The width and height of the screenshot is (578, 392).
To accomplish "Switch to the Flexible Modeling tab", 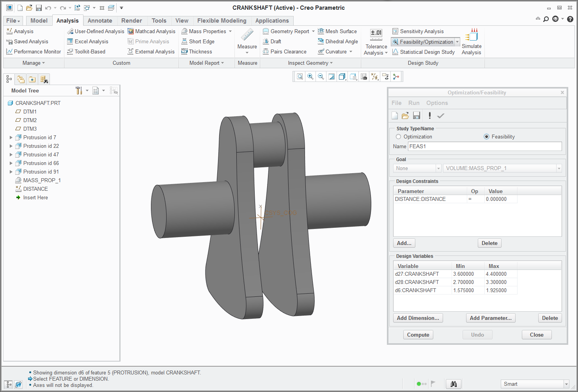I will 222,21.
